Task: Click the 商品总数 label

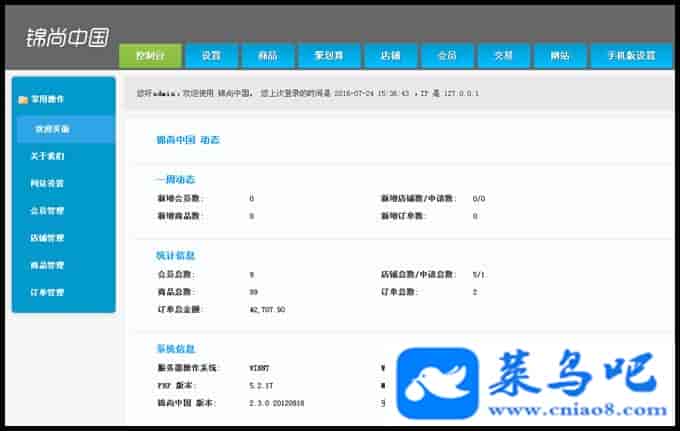Action: pos(176,292)
